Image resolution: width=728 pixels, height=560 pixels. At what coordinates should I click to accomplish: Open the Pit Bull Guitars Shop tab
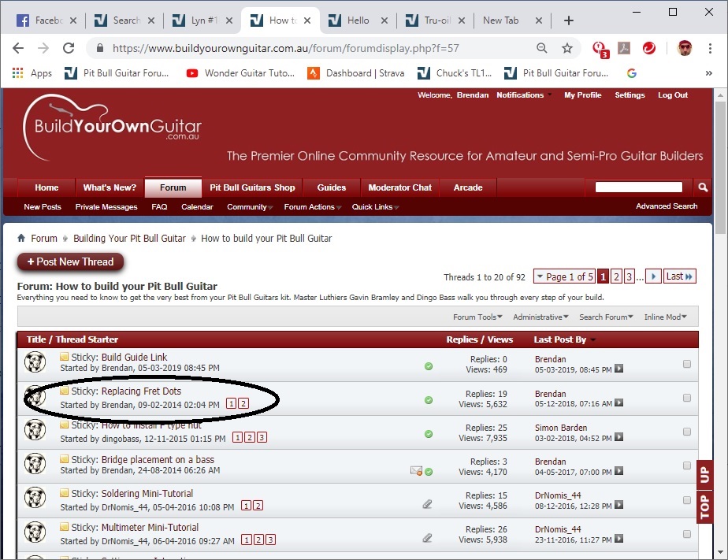[252, 187]
